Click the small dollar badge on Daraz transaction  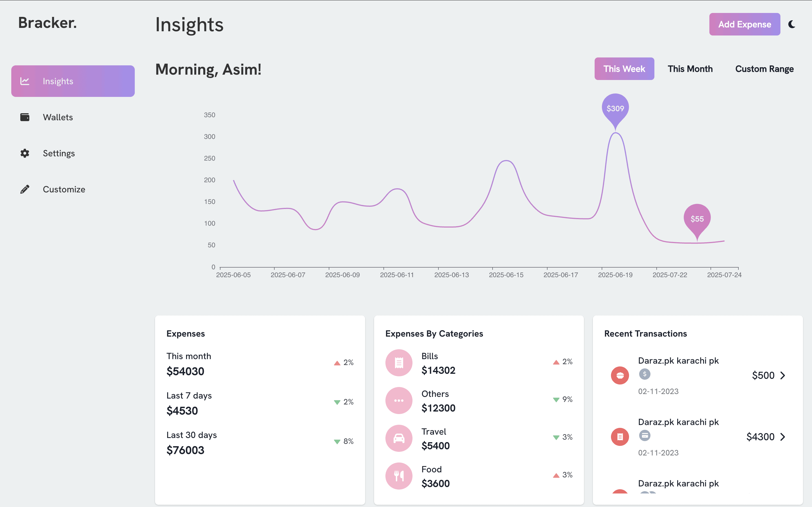(x=644, y=375)
